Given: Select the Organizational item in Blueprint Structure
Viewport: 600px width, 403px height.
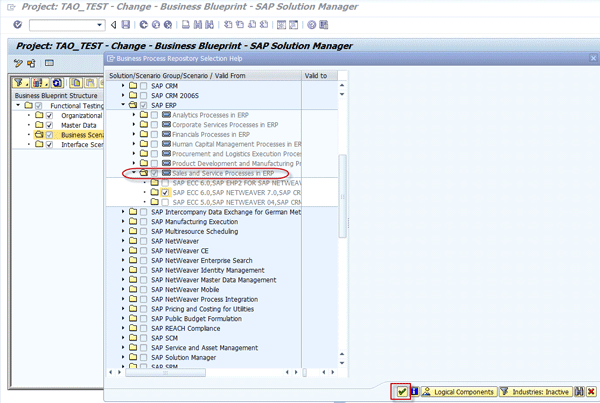Looking at the screenshot, I should [x=82, y=116].
